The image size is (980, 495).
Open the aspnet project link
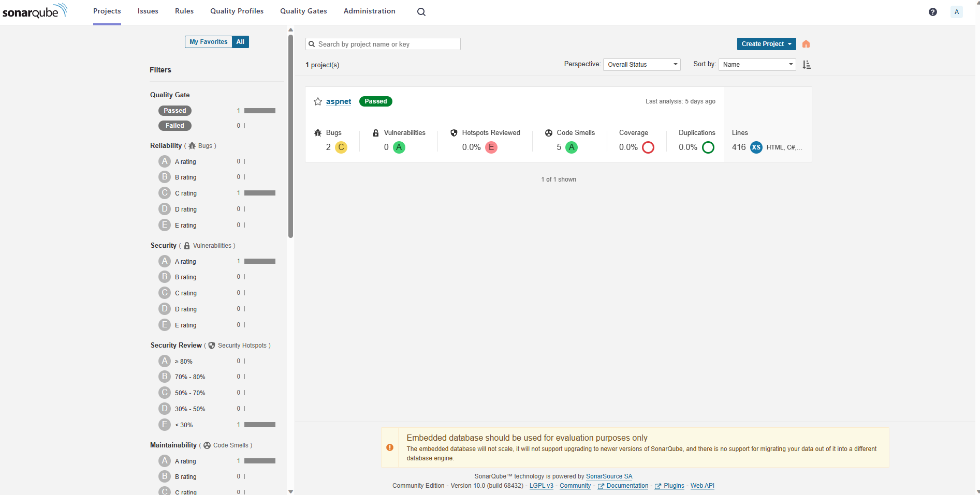[x=339, y=101]
